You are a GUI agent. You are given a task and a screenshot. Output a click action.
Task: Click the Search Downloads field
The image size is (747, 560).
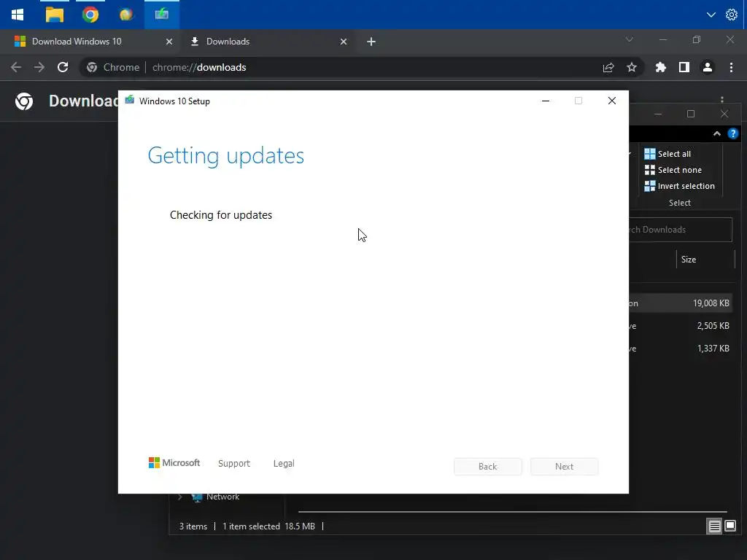click(x=681, y=230)
